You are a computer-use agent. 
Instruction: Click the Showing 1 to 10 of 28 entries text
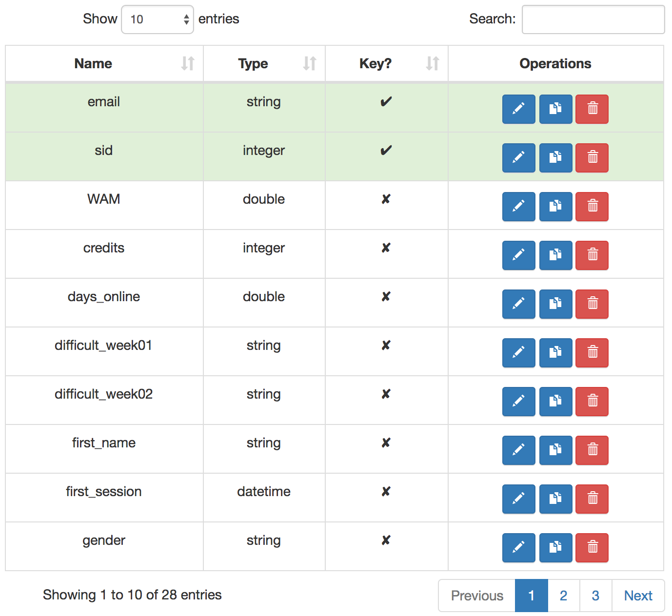pos(132,595)
